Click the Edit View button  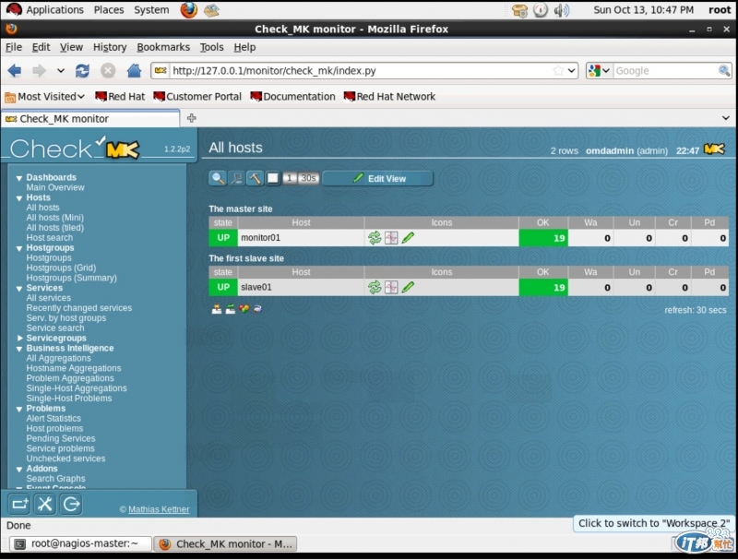coord(378,179)
